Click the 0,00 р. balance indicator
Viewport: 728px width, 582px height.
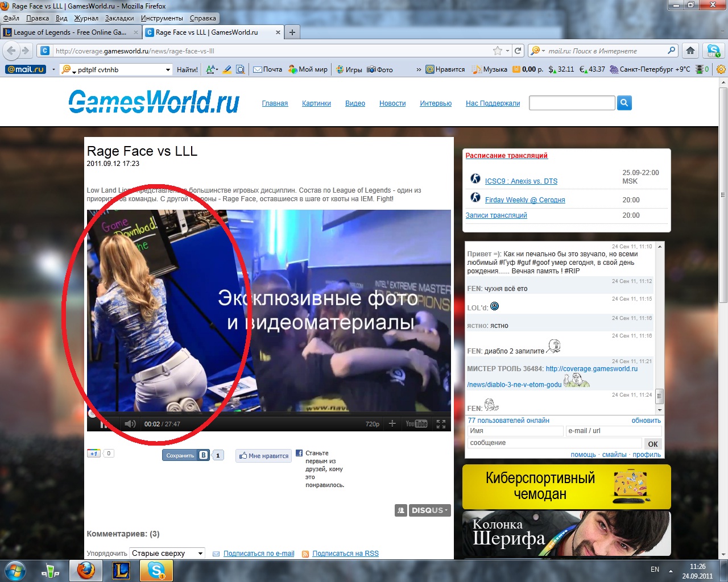tap(528, 69)
